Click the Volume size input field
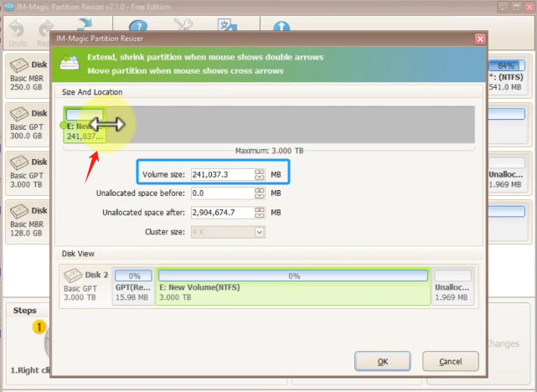The height and width of the screenshot is (392, 537). [x=222, y=174]
